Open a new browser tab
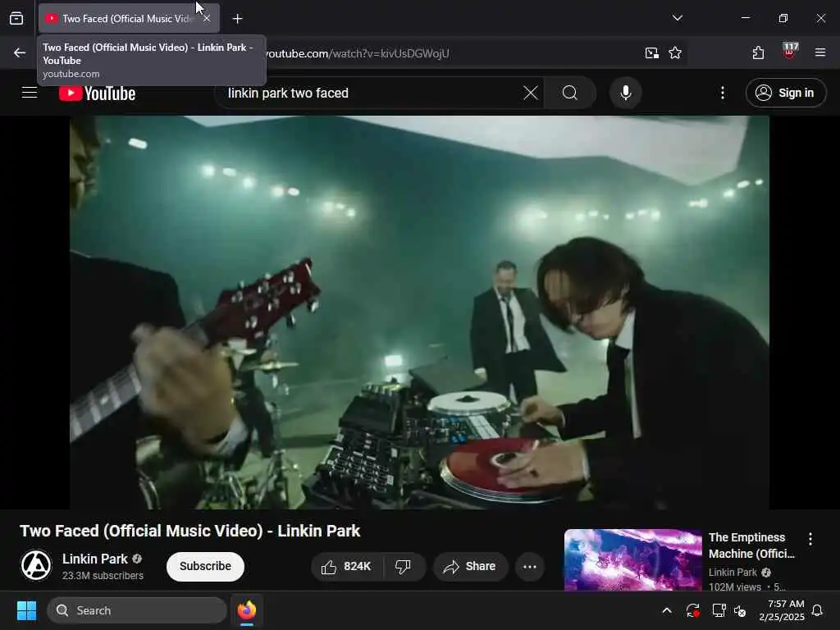 click(x=237, y=19)
